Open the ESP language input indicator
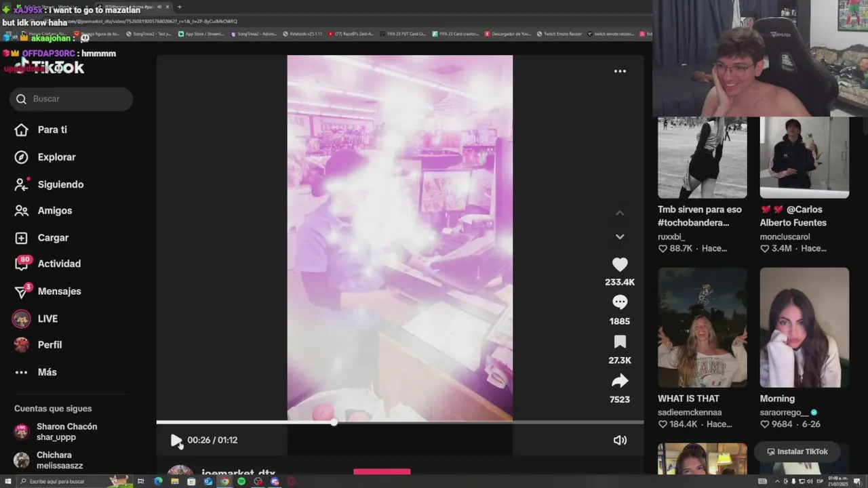This screenshot has height=488, width=868. (x=820, y=481)
